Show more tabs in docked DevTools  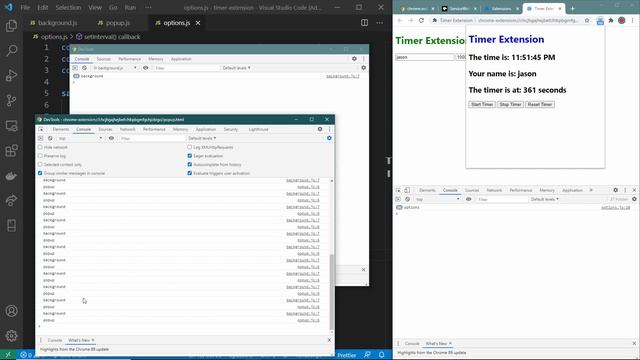pos(591,190)
